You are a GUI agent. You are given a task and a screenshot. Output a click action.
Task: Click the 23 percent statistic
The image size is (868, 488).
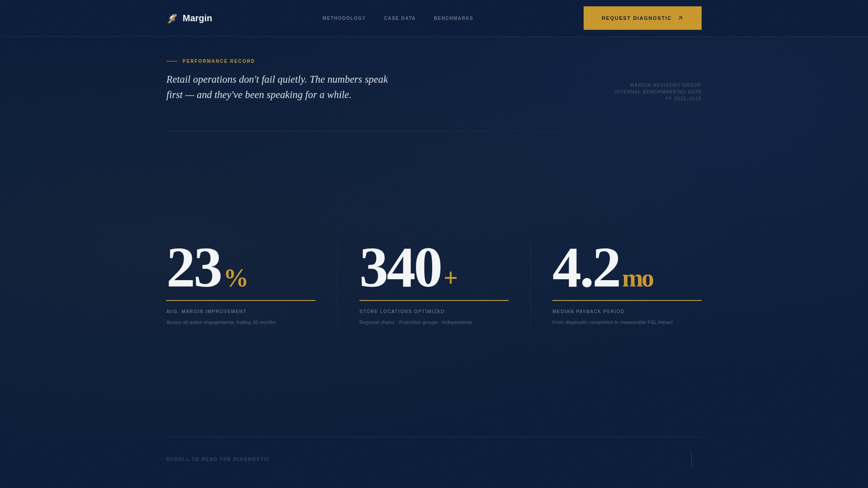[x=207, y=267]
